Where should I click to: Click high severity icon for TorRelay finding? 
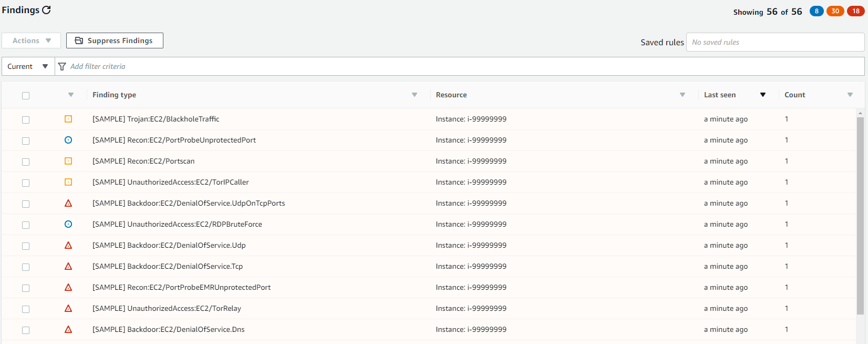(68, 308)
